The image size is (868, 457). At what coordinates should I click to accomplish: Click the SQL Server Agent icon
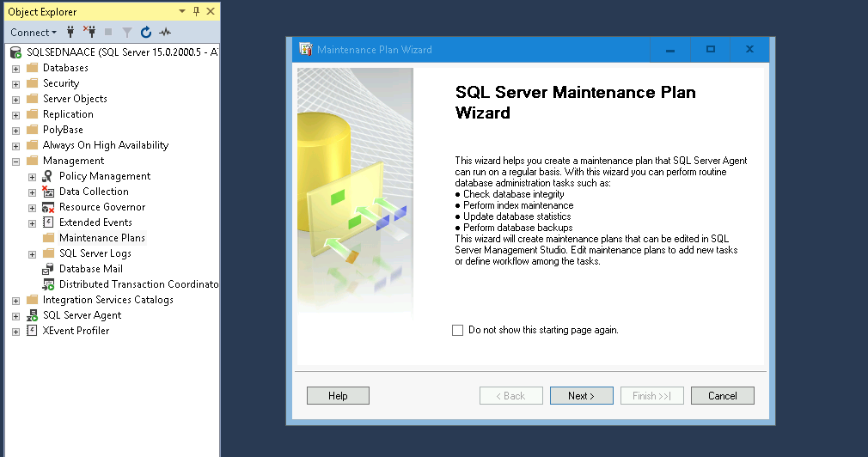coord(33,315)
